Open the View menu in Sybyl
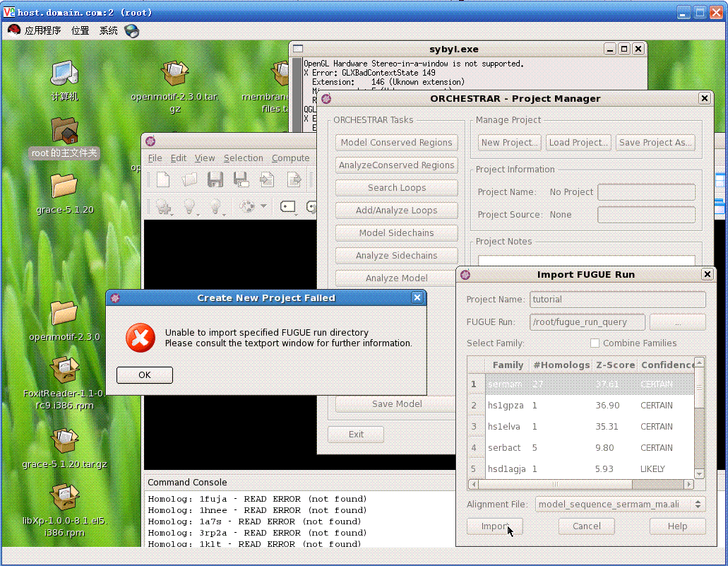This screenshot has height=566, width=728. tap(205, 158)
